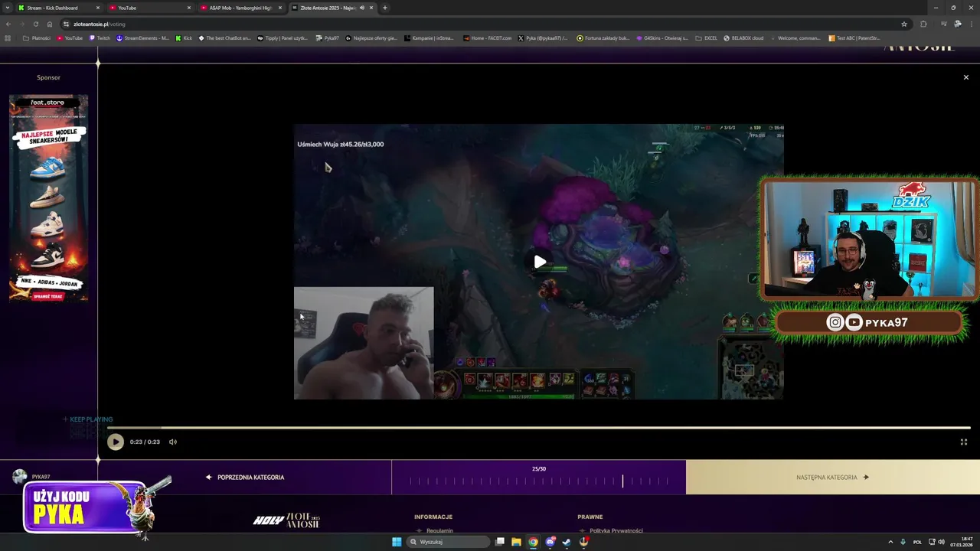Go to Następna Kategoria
Viewport: 980px width, 551px height.
833,478
